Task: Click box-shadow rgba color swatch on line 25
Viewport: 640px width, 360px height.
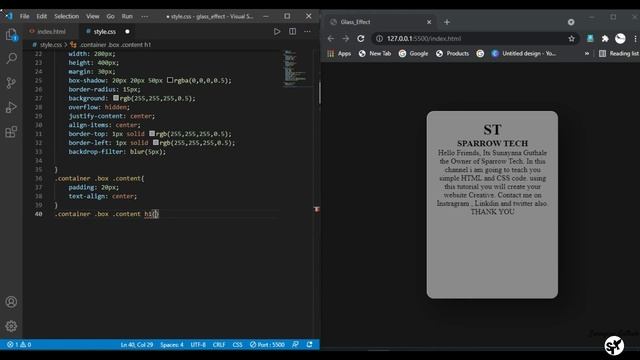Action: tap(170, 80)
